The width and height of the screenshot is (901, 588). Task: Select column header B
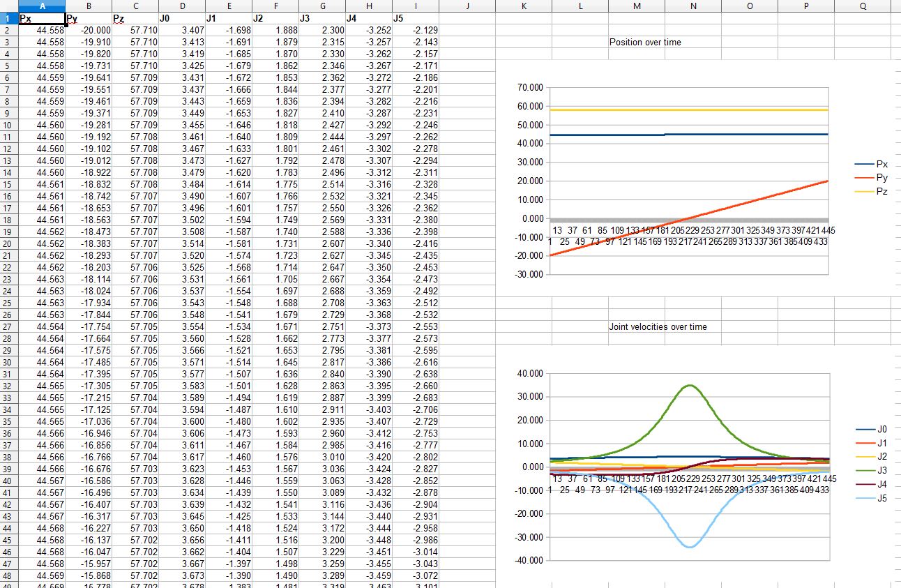pyautogui.click(x=89, y=6)
